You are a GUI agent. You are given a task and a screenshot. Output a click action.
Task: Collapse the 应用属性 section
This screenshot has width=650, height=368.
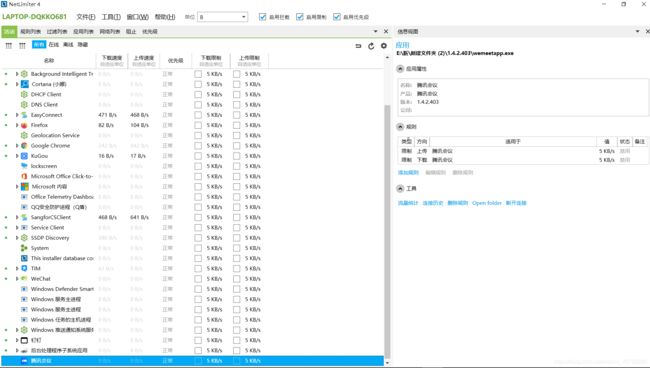point(400,69)
